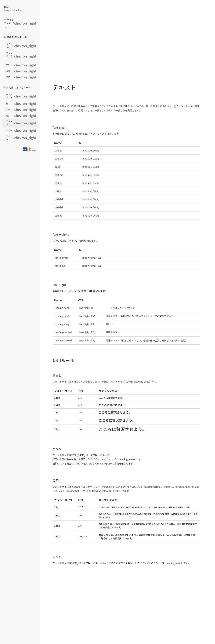Screen dimensions: 215x644
Task: Click 'font-weight: 700;' CSS value
Action: 92,266
